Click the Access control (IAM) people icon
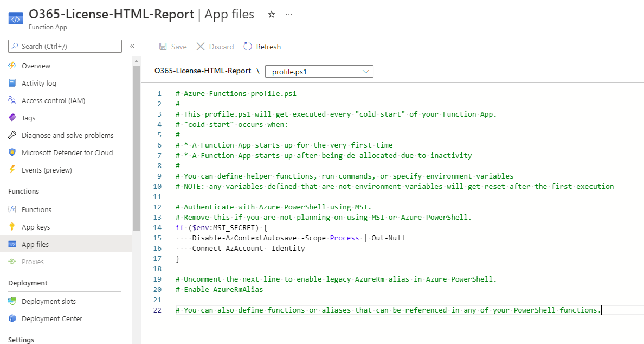644x344 pixels. 12,100
